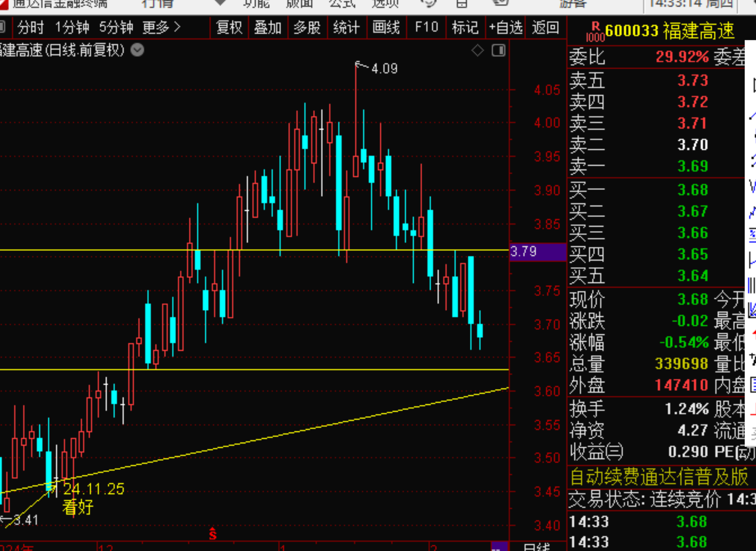
Task: Expand the 更多 periods menu
Action: [162, 28]
